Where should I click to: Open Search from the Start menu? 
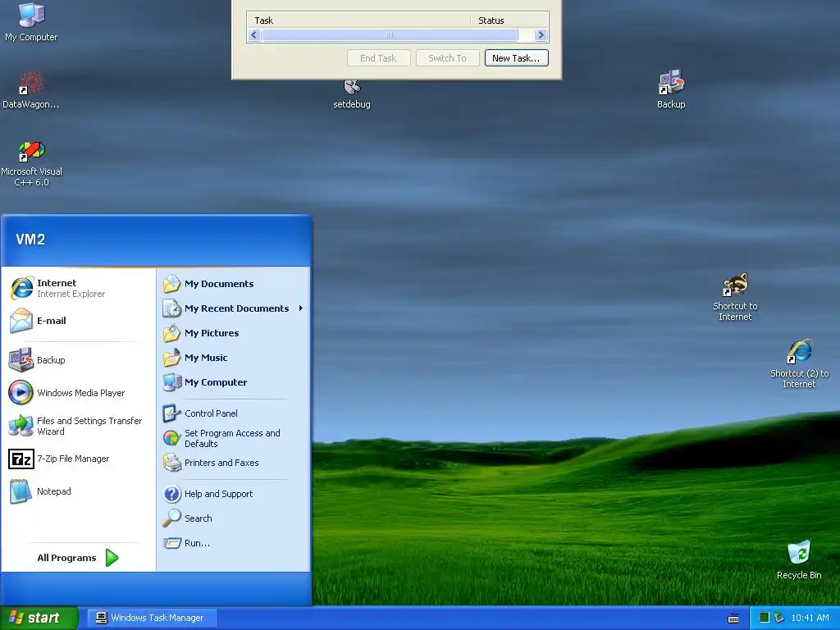pyautogui.click(x=233, y=518)
